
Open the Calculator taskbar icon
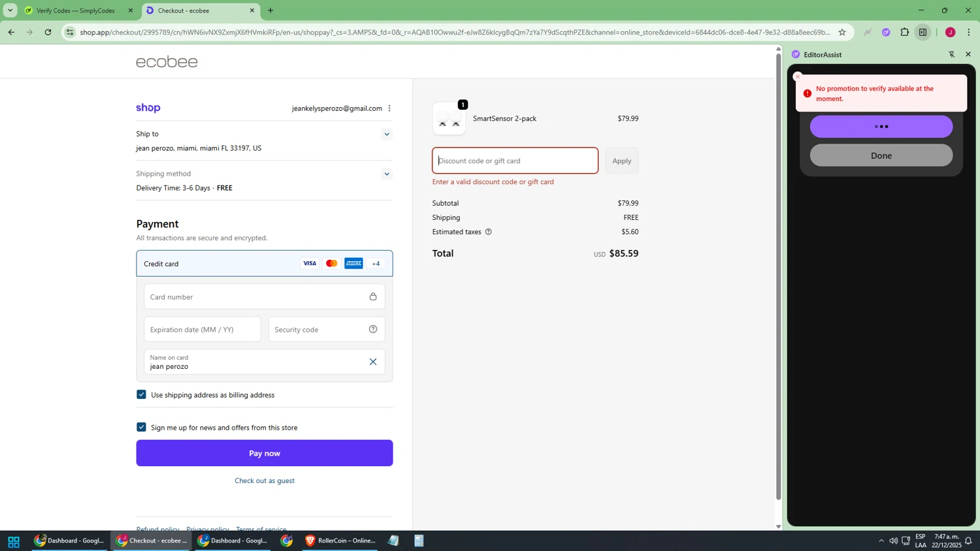pyautogui.click(x=419, y=541)
